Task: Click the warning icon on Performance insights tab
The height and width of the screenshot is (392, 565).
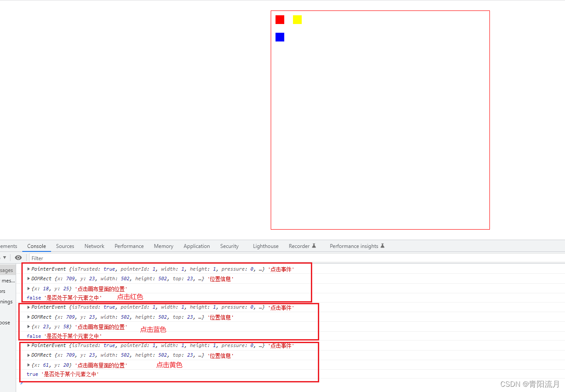Action: [x=382, y=246]
